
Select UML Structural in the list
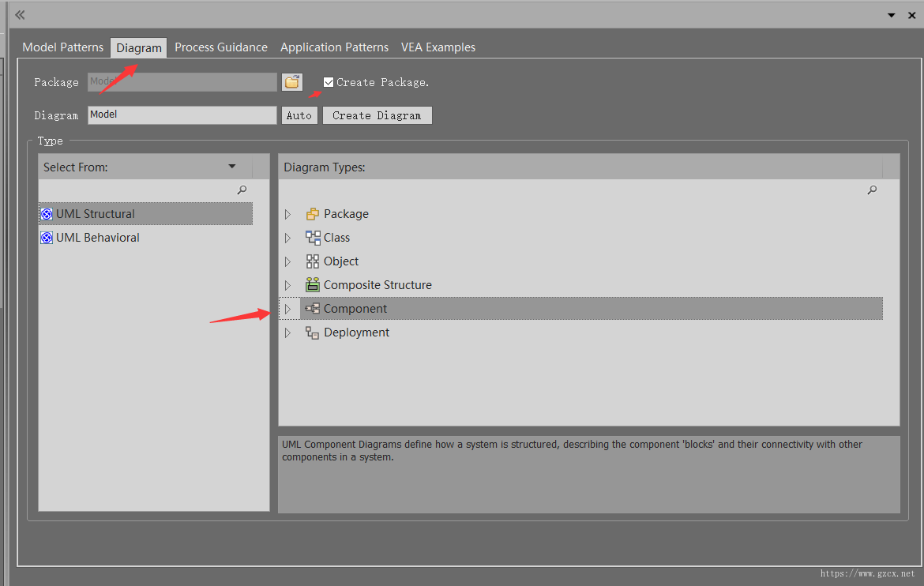tap(95, 214)
